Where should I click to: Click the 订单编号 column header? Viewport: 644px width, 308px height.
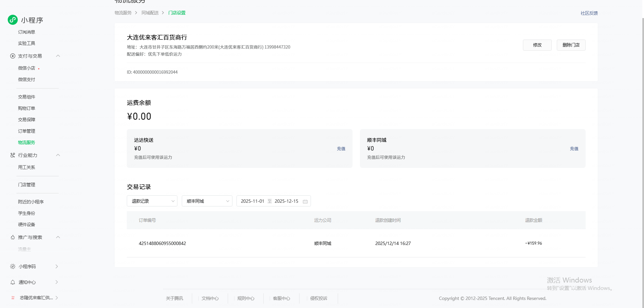[147, 220]
